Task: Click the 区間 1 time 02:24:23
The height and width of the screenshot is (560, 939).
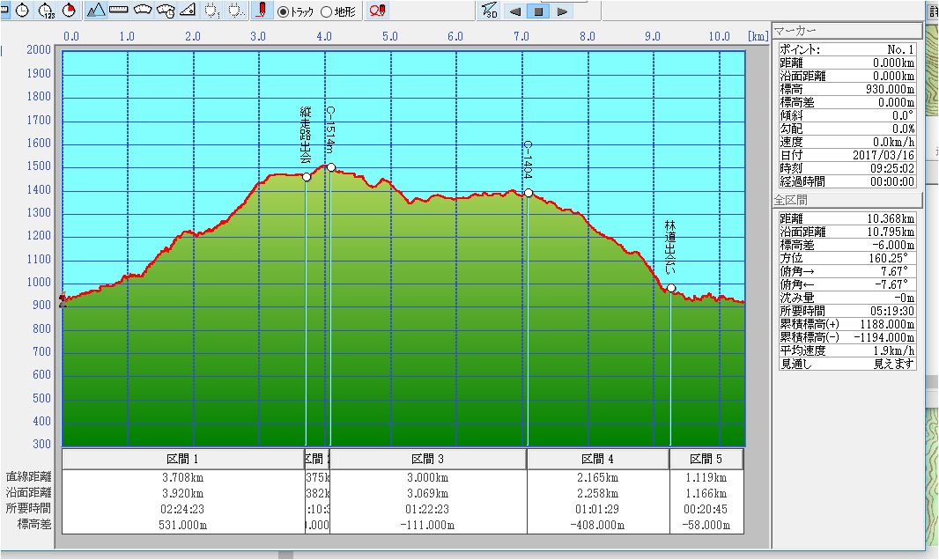Action: pos(182,509)
